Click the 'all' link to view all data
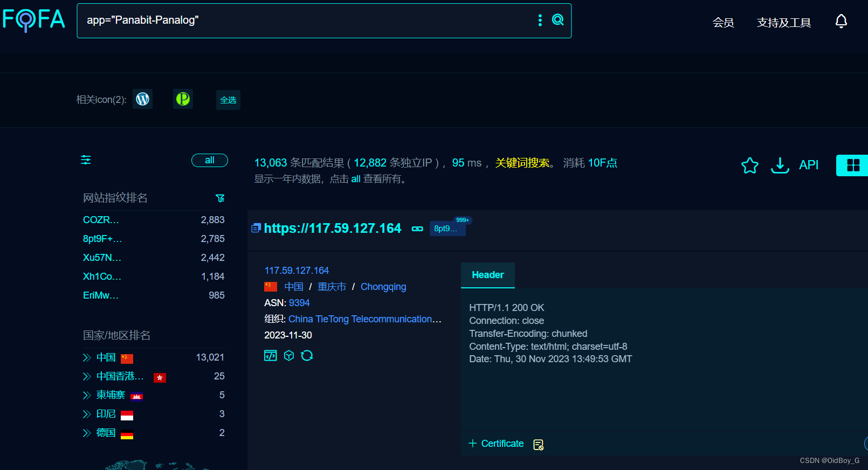The height and width of the screenshot is (470, 868). [356, 179]
